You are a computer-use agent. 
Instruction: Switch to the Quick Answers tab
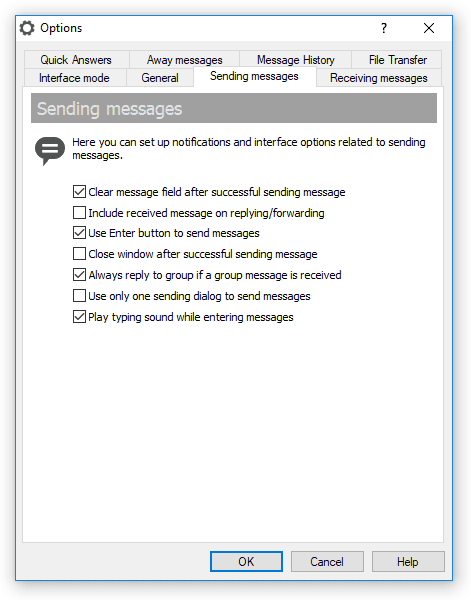[76, 60]
